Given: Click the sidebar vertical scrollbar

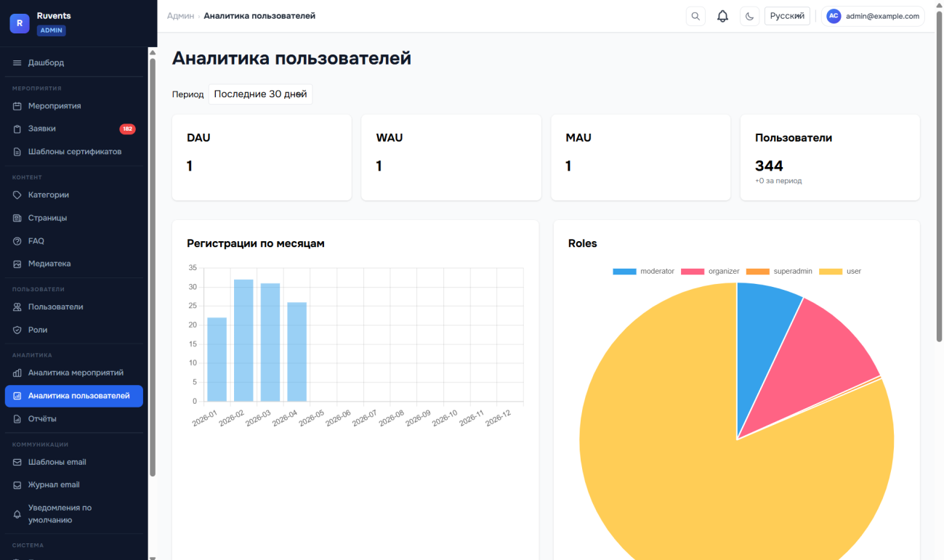Looking at the screenshot, I should click(x=153, y=267).
